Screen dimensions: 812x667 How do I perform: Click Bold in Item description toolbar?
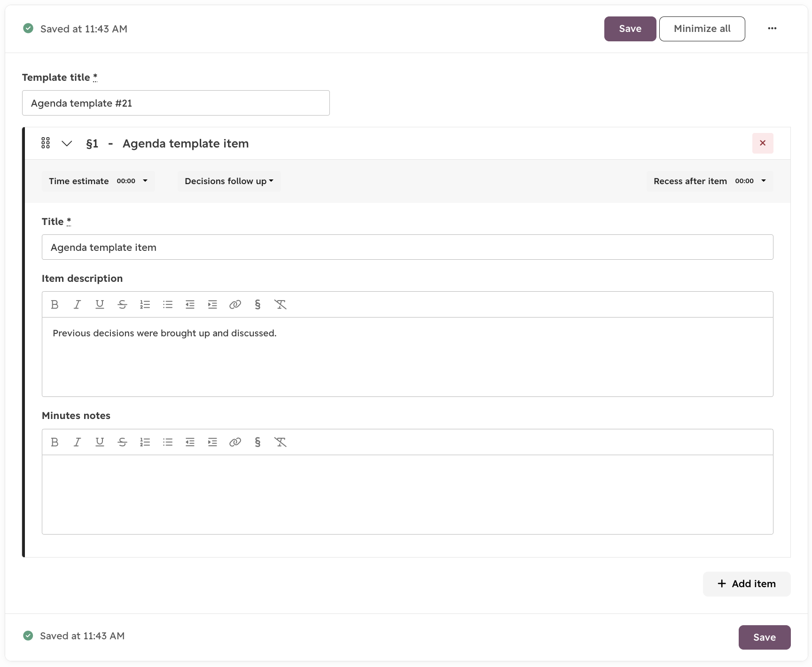point(55,304)
